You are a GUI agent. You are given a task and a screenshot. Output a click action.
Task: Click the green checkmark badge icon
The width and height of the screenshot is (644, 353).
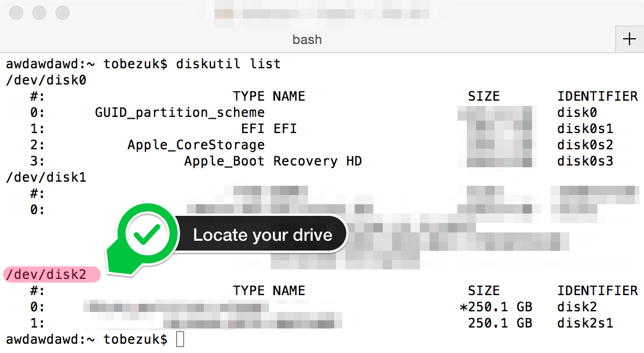point(147,234)
